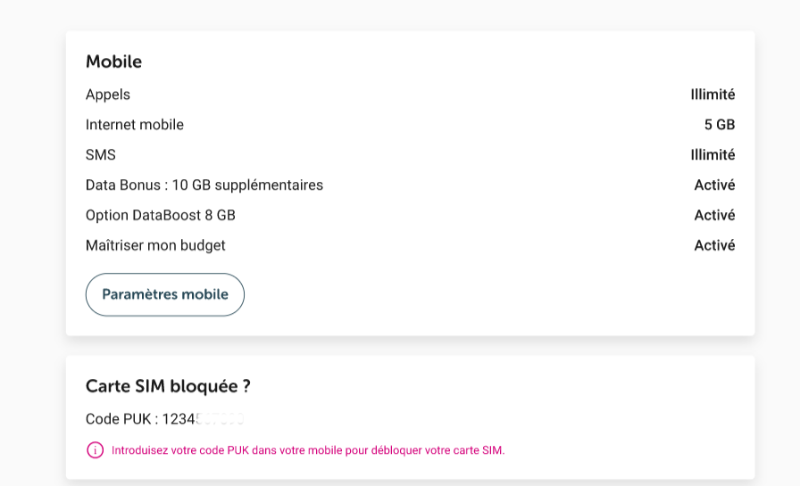Click the Illimité value for SMS
This screenshot has width=800, height=486.
713,155
